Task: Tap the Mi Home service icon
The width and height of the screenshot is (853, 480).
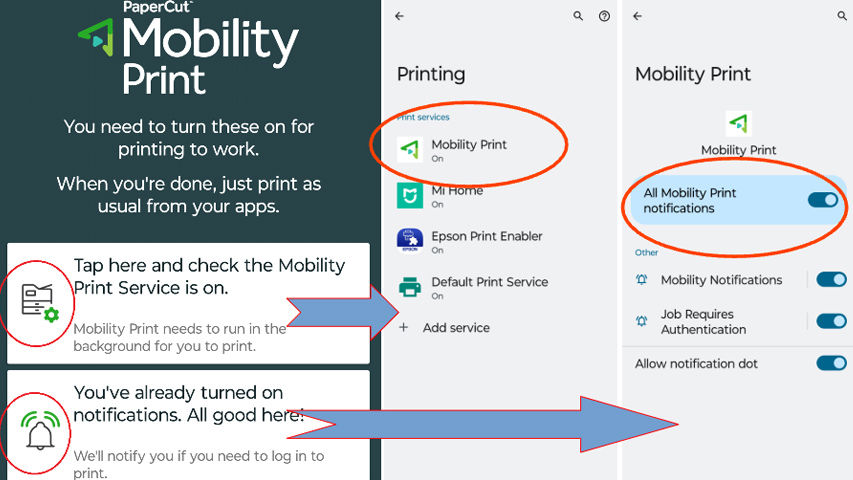Action: [x=410, y=195]
